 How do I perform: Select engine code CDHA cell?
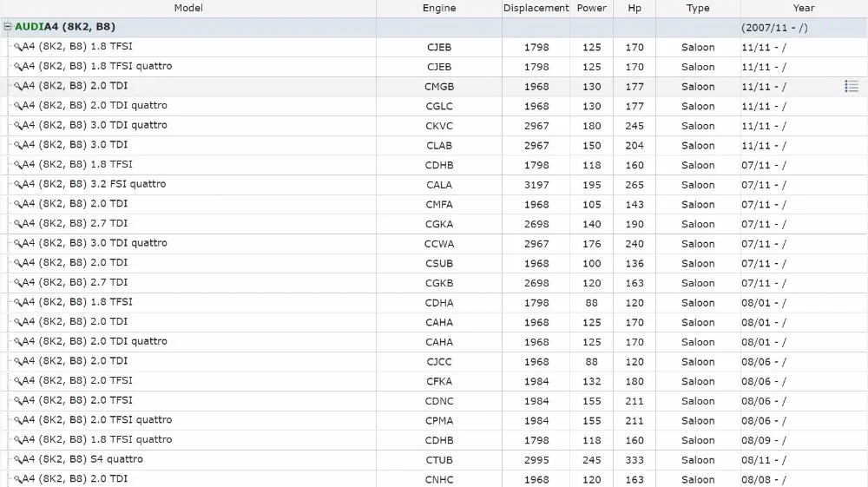point(439,303)
